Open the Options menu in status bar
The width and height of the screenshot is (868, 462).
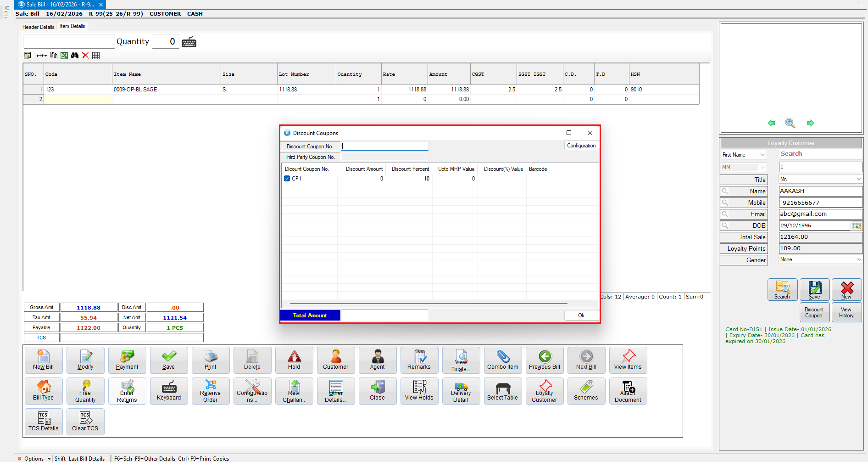(x=34, y=458)
